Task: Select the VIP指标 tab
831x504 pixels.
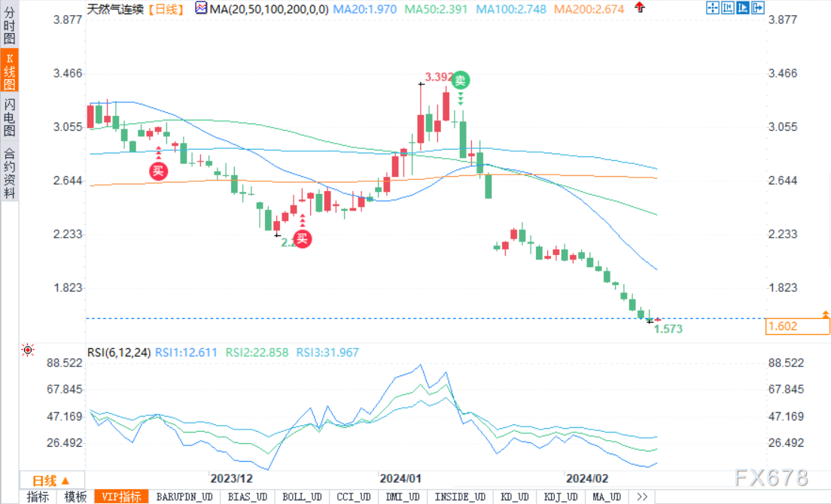Action: point(121,496)
